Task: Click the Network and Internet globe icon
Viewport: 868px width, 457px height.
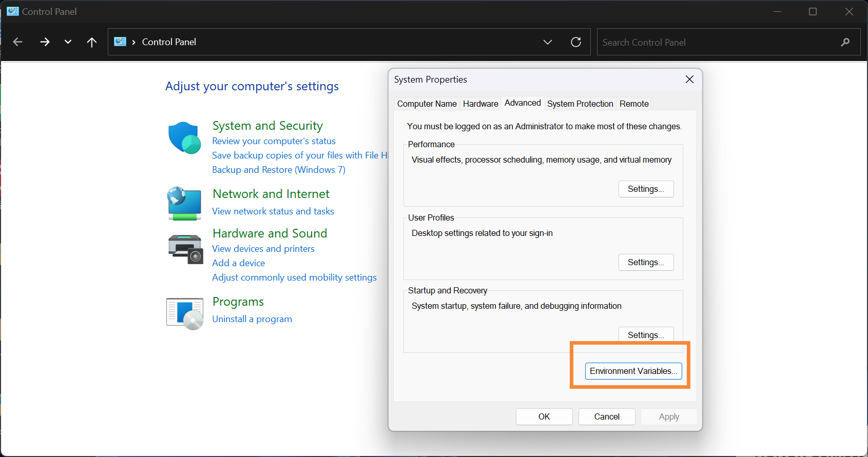Action: (x=184, y=203)
